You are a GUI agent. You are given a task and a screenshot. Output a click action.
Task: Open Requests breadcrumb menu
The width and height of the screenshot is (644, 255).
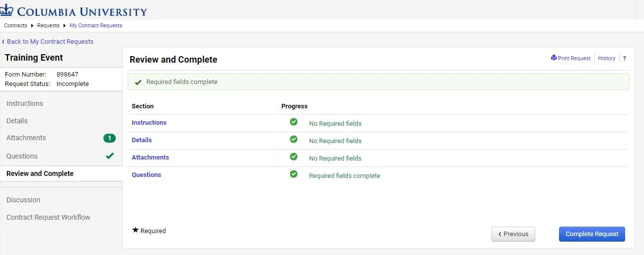point(48,25)
